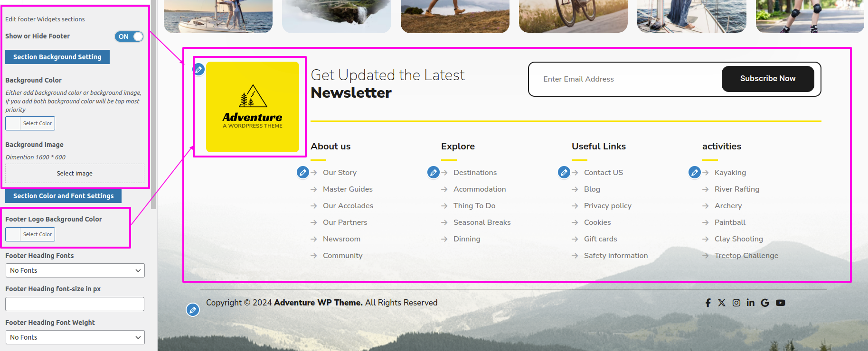
Task: Click the edit pencil next to Our Story
Action: [x=303, y=172]
